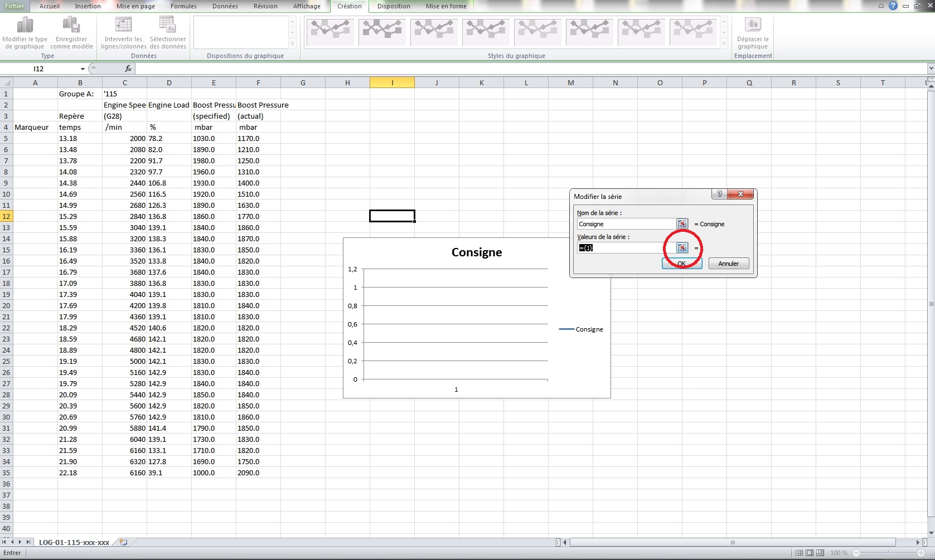
Task: Expand the Name Box dropdown arrow
Action: (83, 69)
